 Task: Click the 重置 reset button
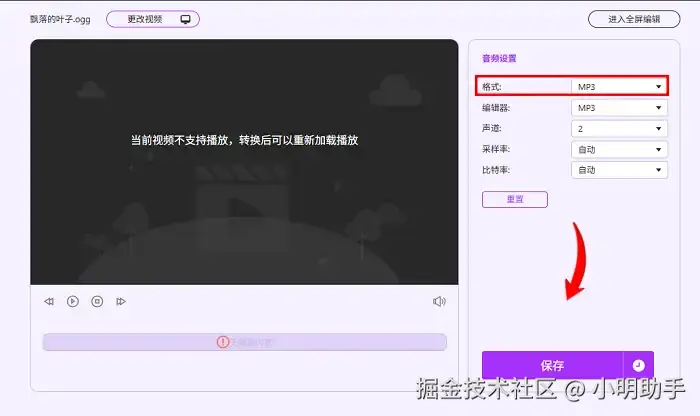tap(515, 200)
